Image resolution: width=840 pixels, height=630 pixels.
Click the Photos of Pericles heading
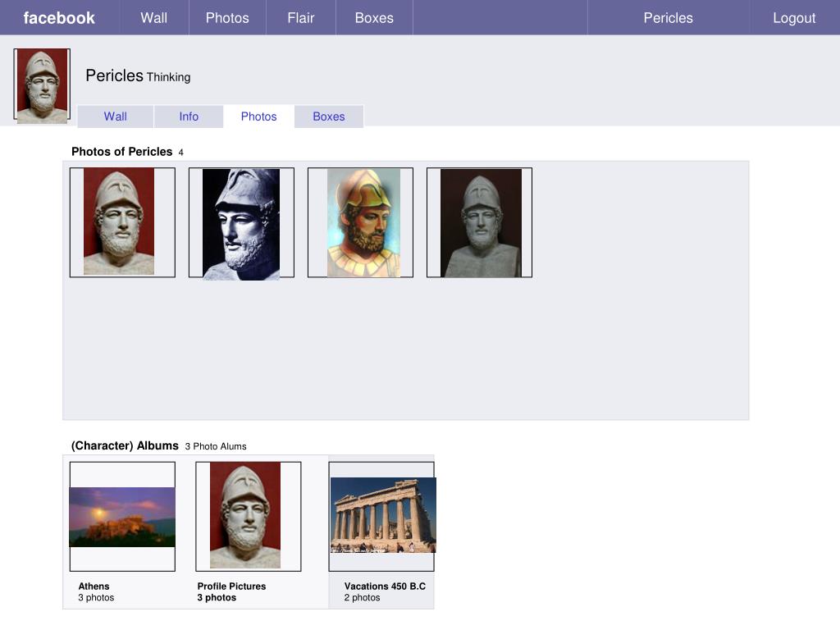click(x=121, y=152)
